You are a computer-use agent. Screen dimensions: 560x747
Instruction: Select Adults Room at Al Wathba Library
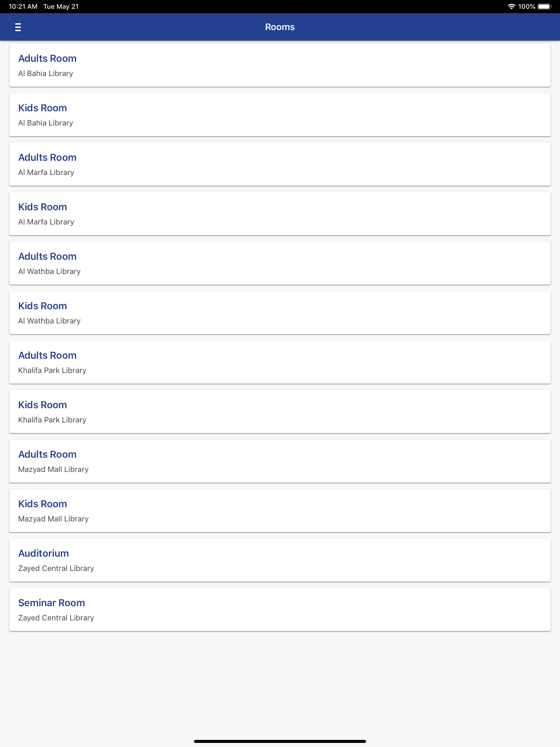[280, 263]
